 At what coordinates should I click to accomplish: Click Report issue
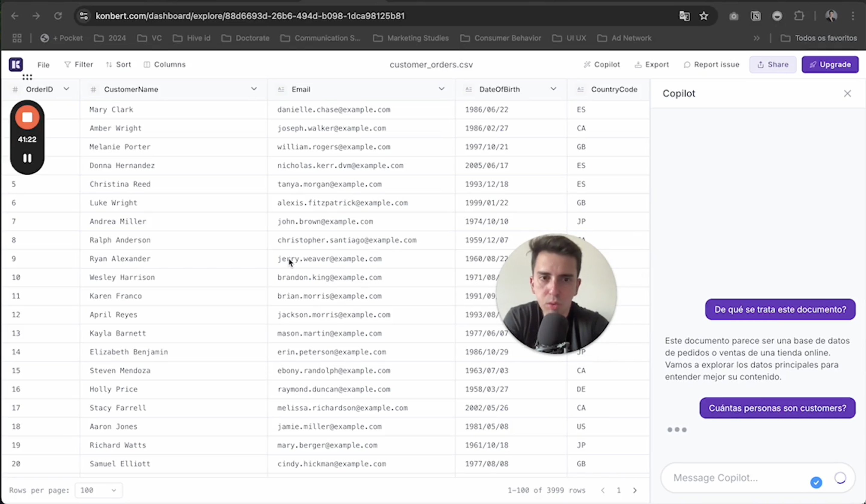point(711,64)
